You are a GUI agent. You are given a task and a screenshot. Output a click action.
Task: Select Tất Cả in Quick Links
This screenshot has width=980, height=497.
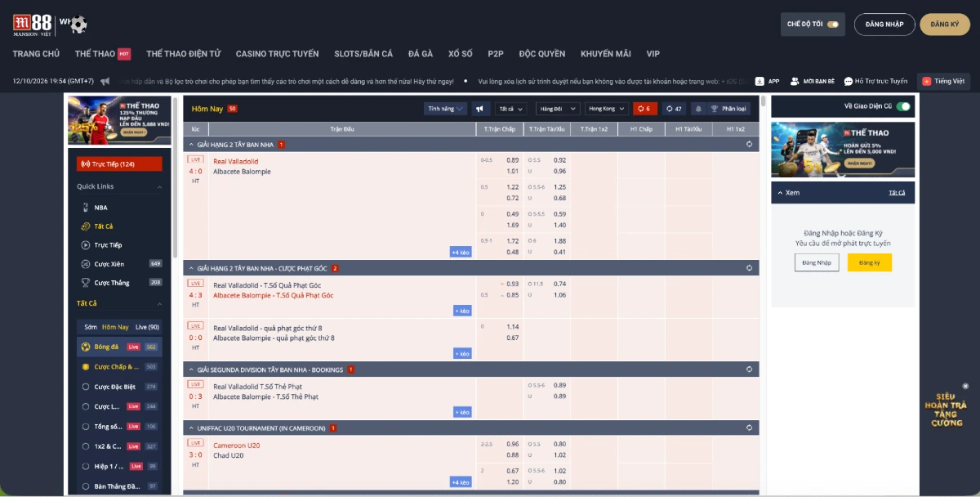tap(103, 226)
